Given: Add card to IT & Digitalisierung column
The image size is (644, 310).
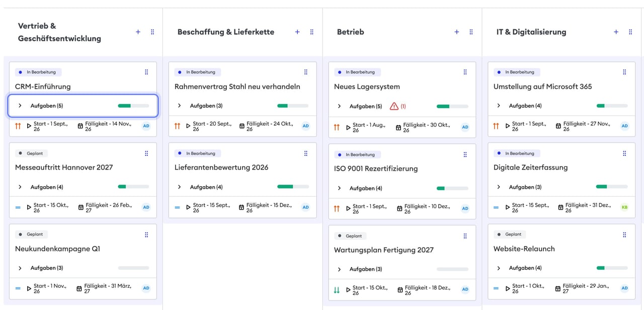Looking at the screenshot, I should 616,32.
